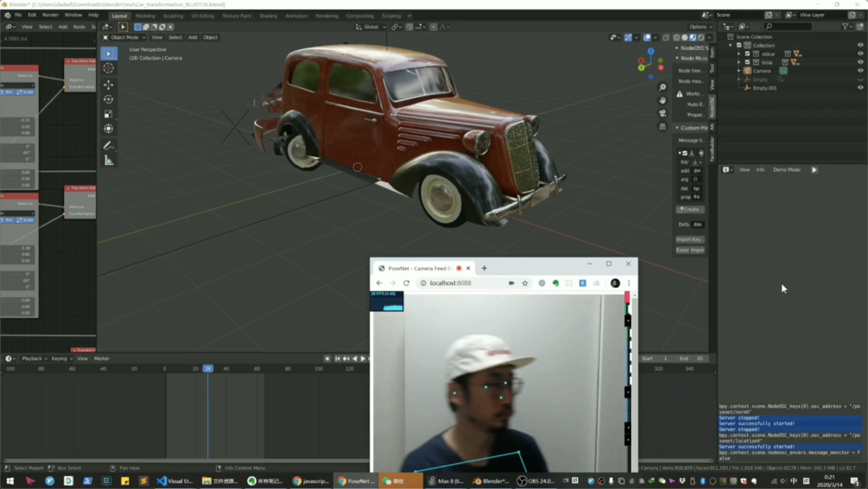Click the Create button in NodeOSC panel
This screenshot has height=489, width=868.
click(x=690, y=209)
